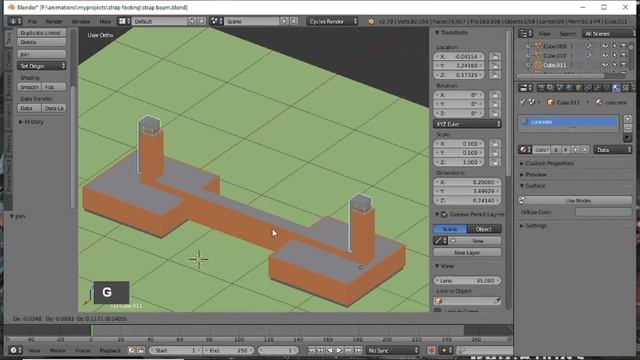The width and height of the screenshot is (640, 360).
Task: Open the Outliner editor type icon
Action: [x=525, y=33]
